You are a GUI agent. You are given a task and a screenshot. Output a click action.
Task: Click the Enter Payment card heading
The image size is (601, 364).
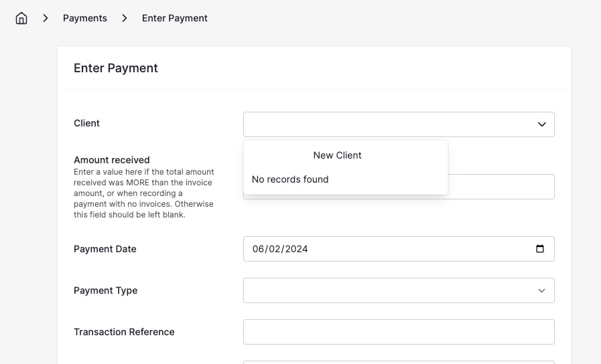click(116, 68)
